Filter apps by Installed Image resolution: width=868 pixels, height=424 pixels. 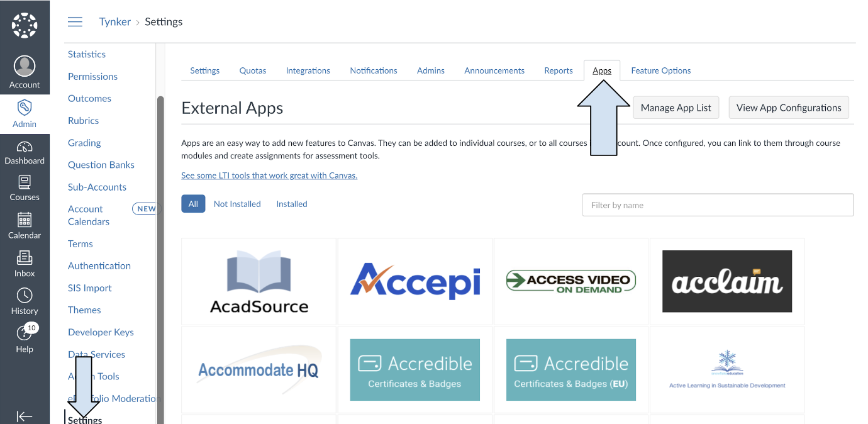click(292, 204)
